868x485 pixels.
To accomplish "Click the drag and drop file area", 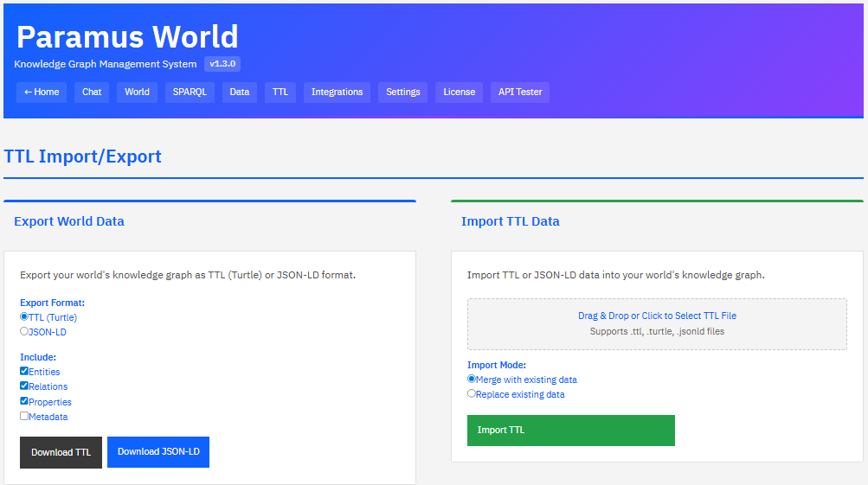I will point(657,323).
